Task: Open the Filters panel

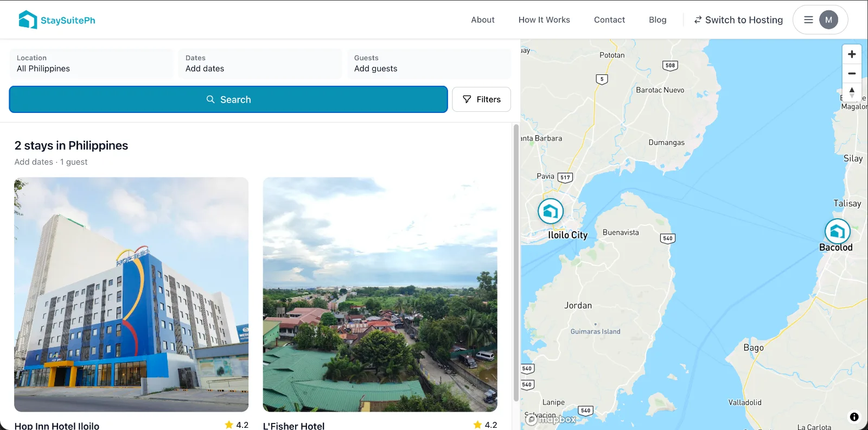Action: pyautogui.click(x=481, y=99)
